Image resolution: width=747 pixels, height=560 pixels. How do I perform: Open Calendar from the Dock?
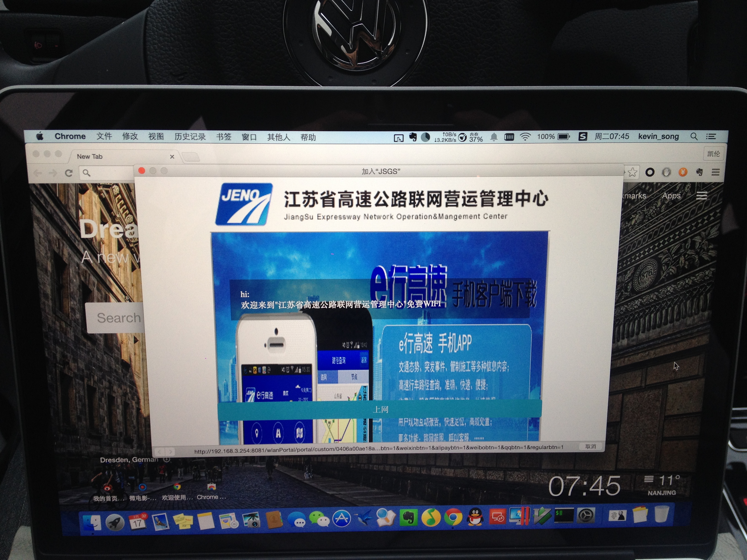coord(138,522)
